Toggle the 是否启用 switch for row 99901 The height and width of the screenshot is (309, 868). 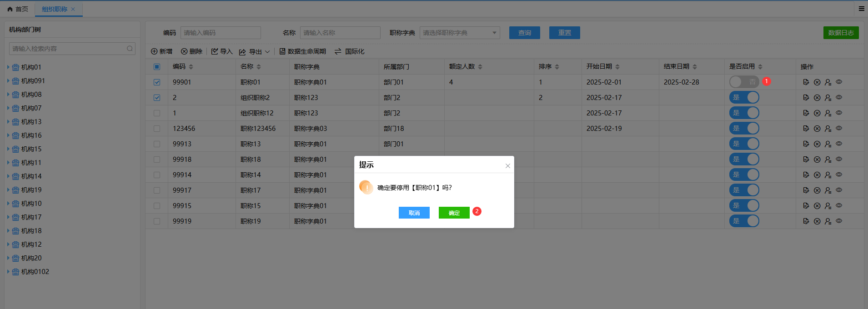pyautogui.click(x=744, y=82)
